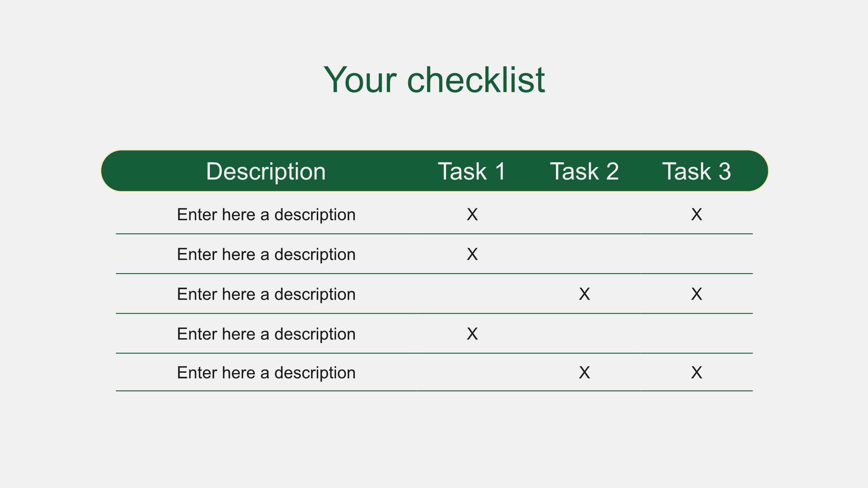Select the second row description text
Viewport: 868px width, 488px height.
266,254
